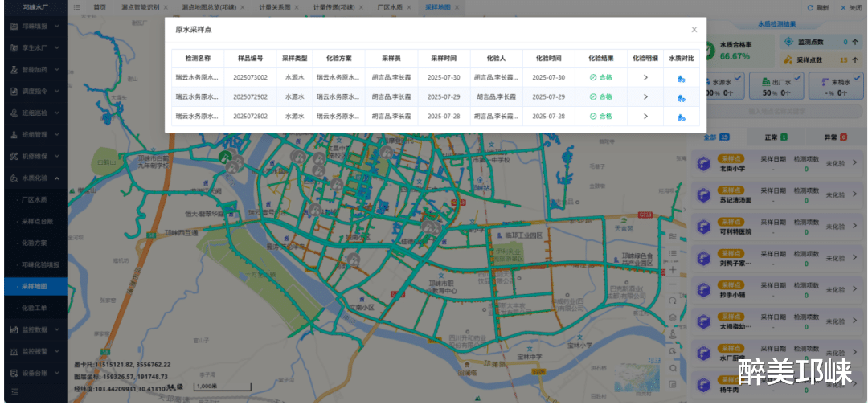Click the 北街小学 purple sampling point icon
Image resolution: width=868 pixels, height=405 pixels.
click(x=703, y=164)
